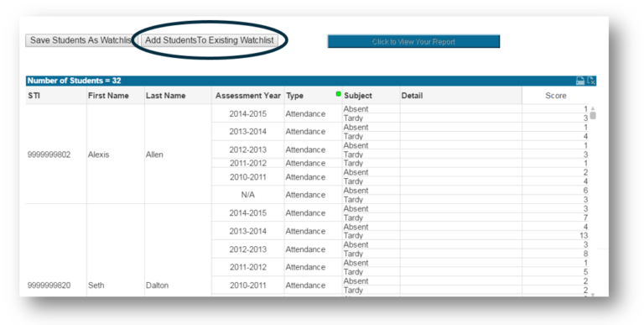Select STI number 9999999820
The width and height of the screenshot is (644, 325).
point(49,286)
